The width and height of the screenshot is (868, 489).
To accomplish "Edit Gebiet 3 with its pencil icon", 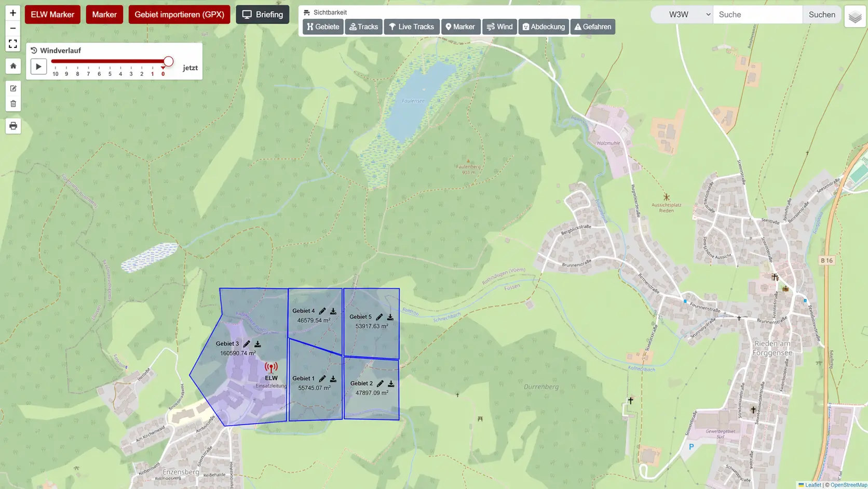I will (246, 343).
